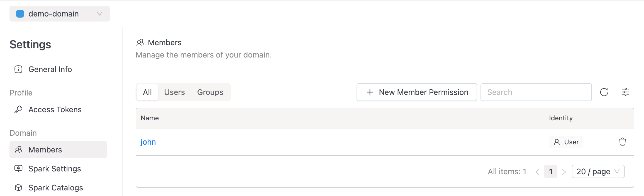Click the Spark Catalogs cube icon
Screen dimensions: 644x196
(18, 188)
